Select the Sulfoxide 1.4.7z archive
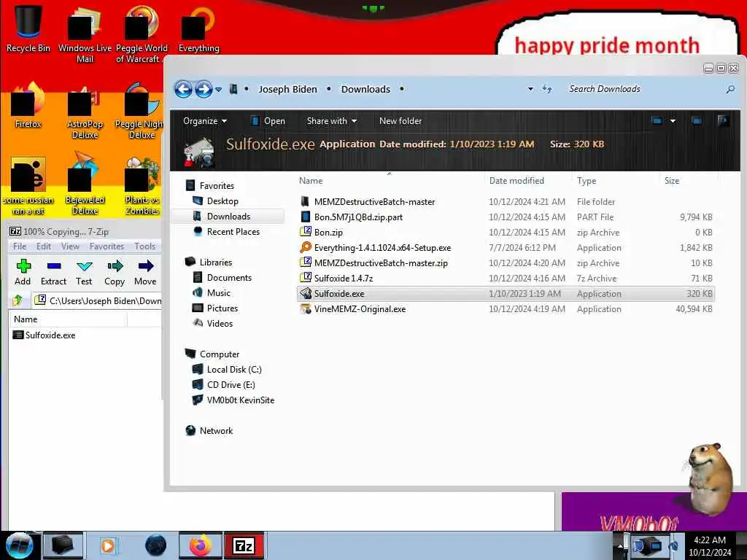Screen dimensions: 747x560 [506, 278]
